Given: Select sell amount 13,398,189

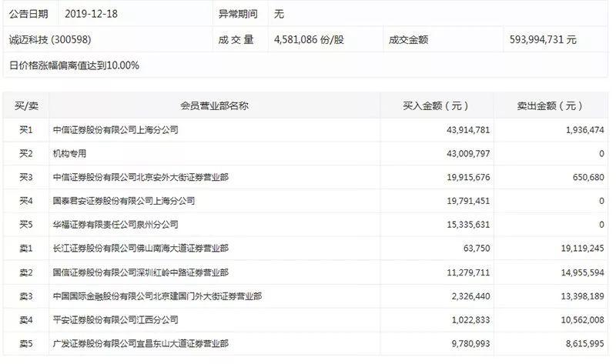Looking at the screenshot, I should click(x=583, y=296).
